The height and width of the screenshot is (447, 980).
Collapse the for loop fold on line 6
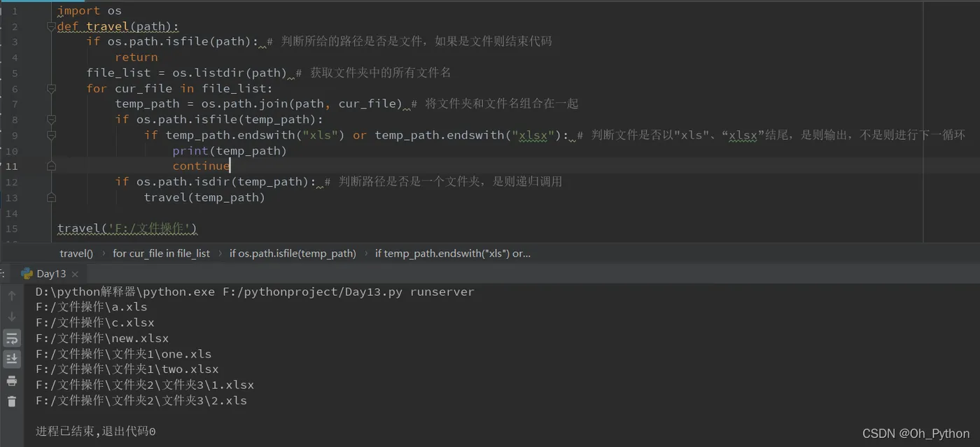click(51, 88)
